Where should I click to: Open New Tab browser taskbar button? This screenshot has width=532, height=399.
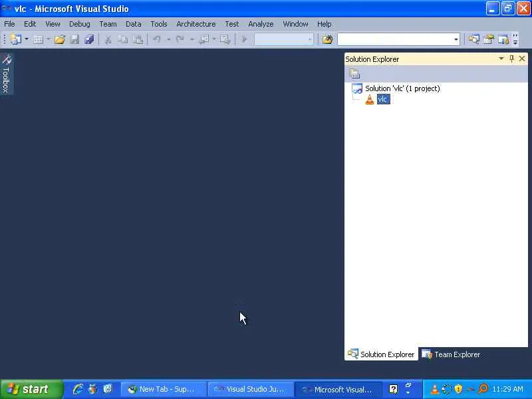(164, 389)
